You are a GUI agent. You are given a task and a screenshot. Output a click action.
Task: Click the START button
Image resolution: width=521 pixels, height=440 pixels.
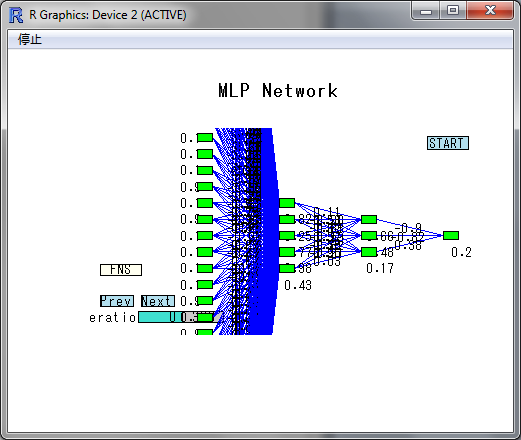point(448,143)
